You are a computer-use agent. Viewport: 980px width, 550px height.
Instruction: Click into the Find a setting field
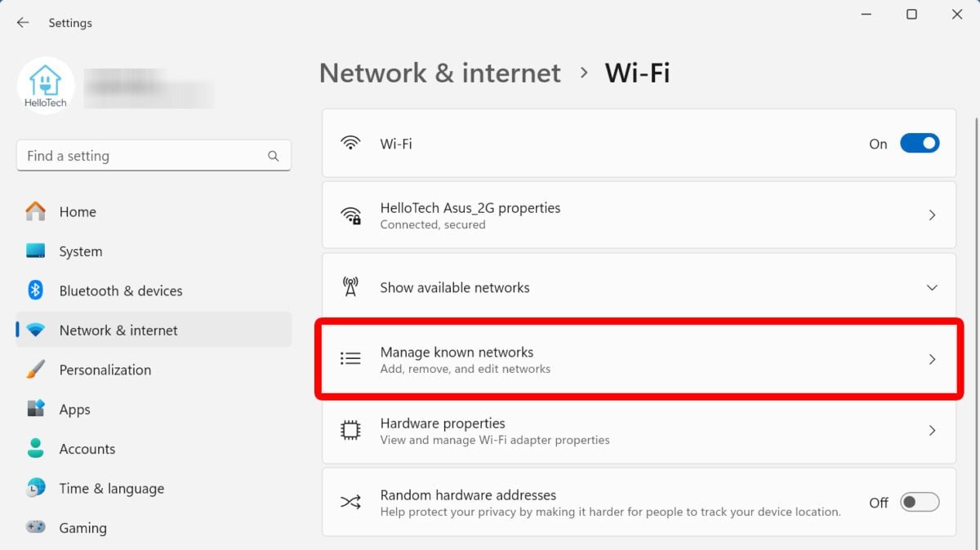click(154, 156)
